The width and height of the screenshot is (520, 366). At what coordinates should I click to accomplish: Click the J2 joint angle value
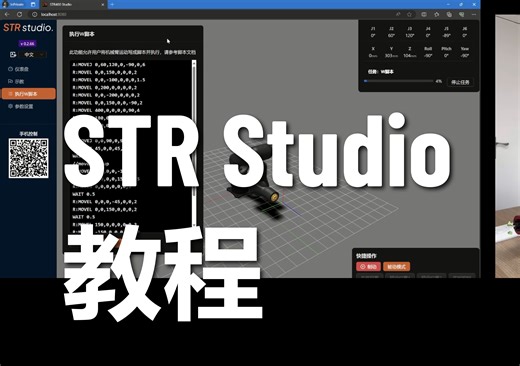click(391, 35)
